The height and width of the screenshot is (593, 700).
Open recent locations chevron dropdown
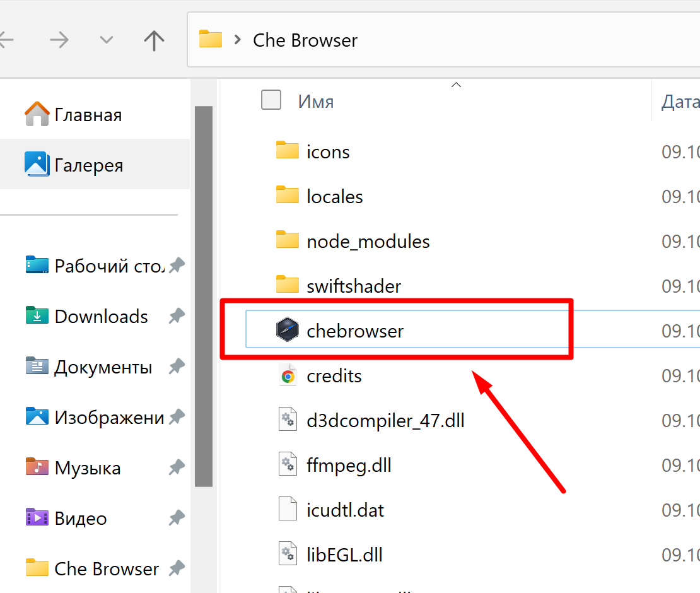click(x=106, y=40)
